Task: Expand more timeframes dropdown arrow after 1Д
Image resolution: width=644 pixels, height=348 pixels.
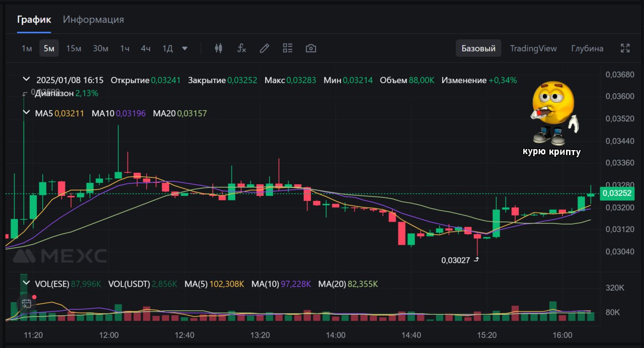Action: (185, 48)
